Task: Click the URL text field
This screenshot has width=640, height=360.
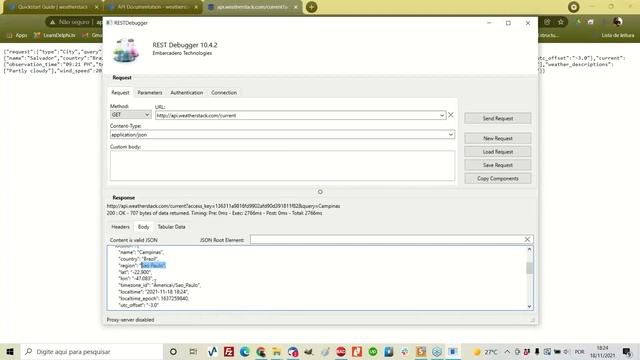Action: click(297, 116)
